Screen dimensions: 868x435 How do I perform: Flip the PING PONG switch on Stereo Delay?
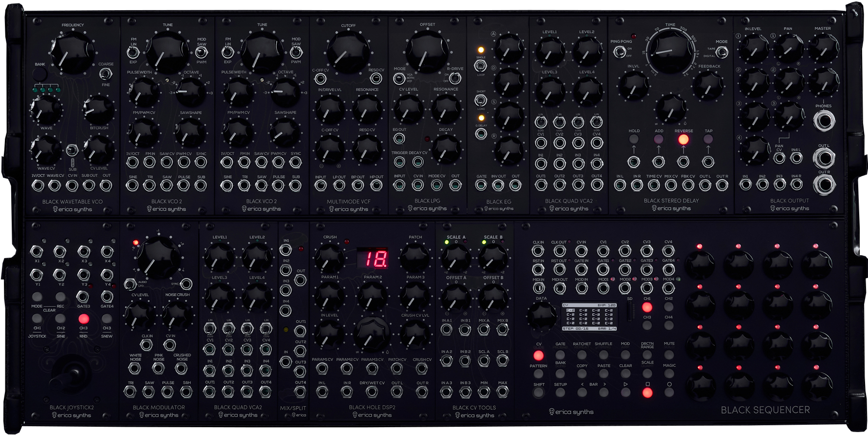(x=620, y=52)
